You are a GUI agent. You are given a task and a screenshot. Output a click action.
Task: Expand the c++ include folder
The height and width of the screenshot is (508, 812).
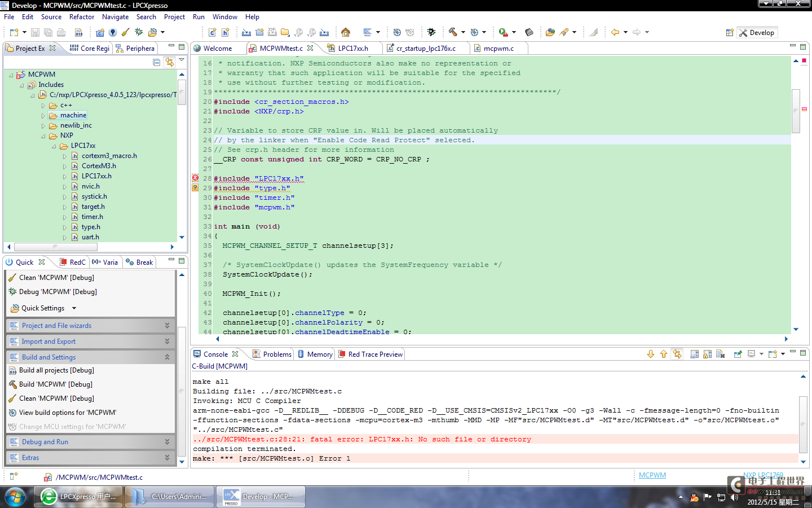coord(43,106)
